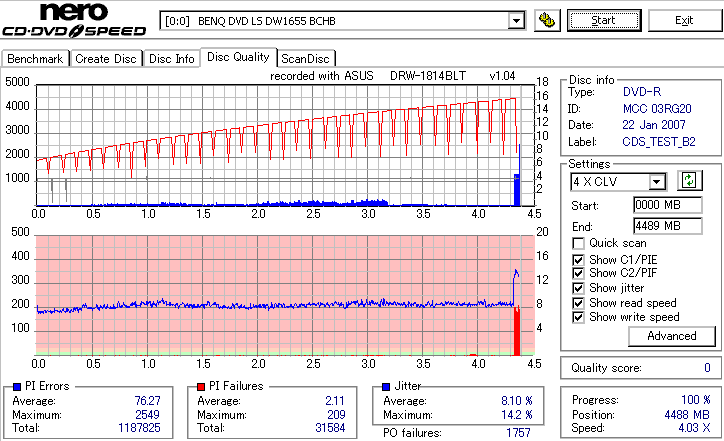The image size is (724, 441).
Task: Click the disc label CDS_TEST_B2
Action: (x=659, y=142)
